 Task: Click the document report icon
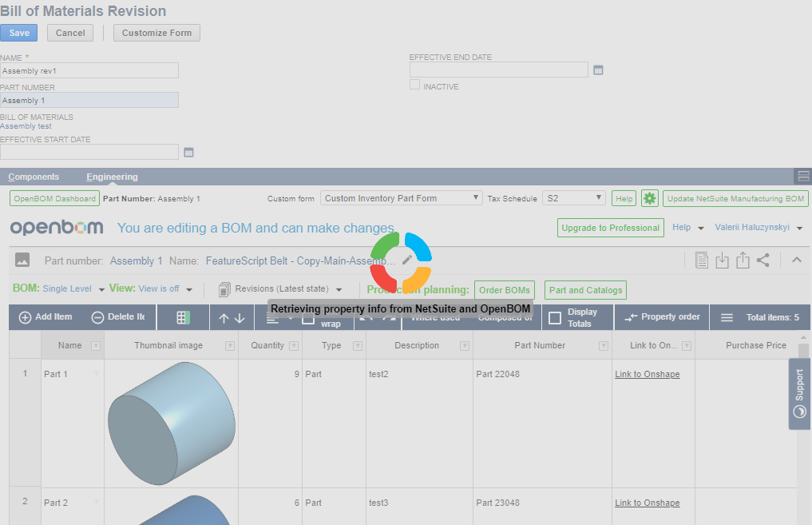click(x=701, y=260)
